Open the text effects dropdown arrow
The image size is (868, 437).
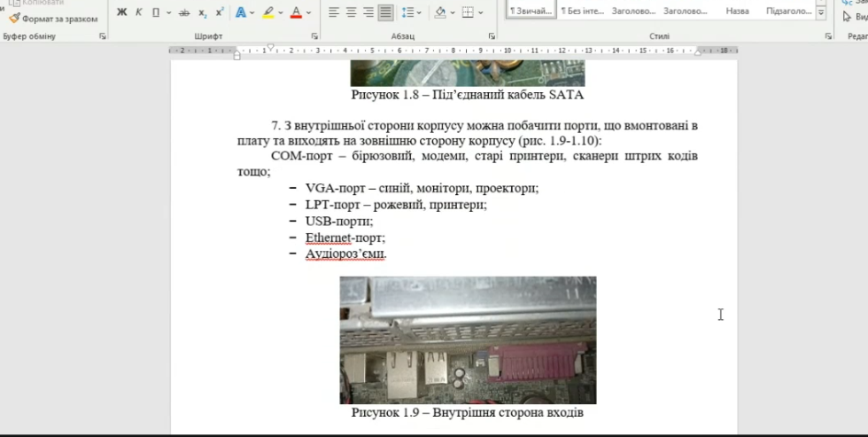[252, 12]
